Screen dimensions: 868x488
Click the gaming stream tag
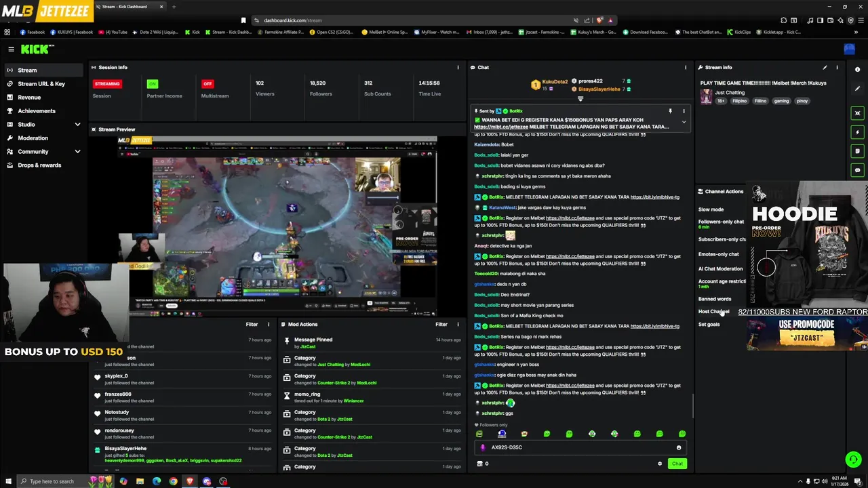pyautogui.click(x=781, y=101)
